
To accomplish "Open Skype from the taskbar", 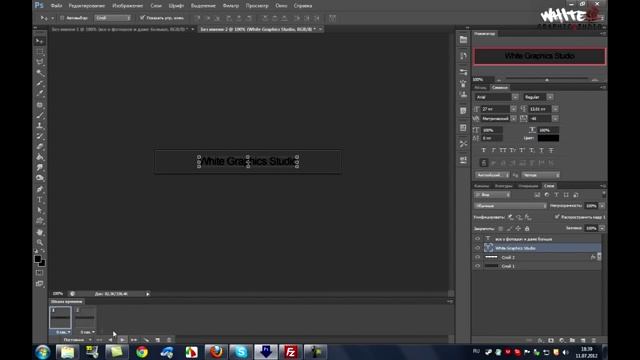I will click(241, 352).
